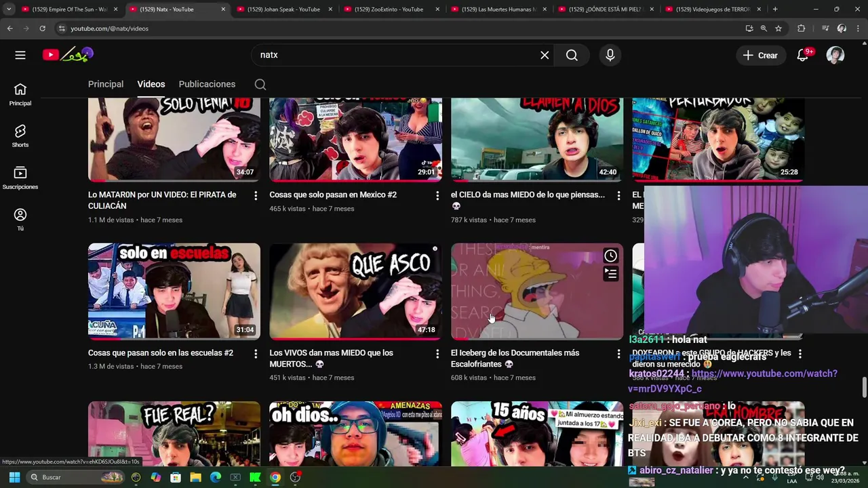868x488 pixels.
Task: Open the QUE ASCO thumbnail
Action: tap(355, 291)
